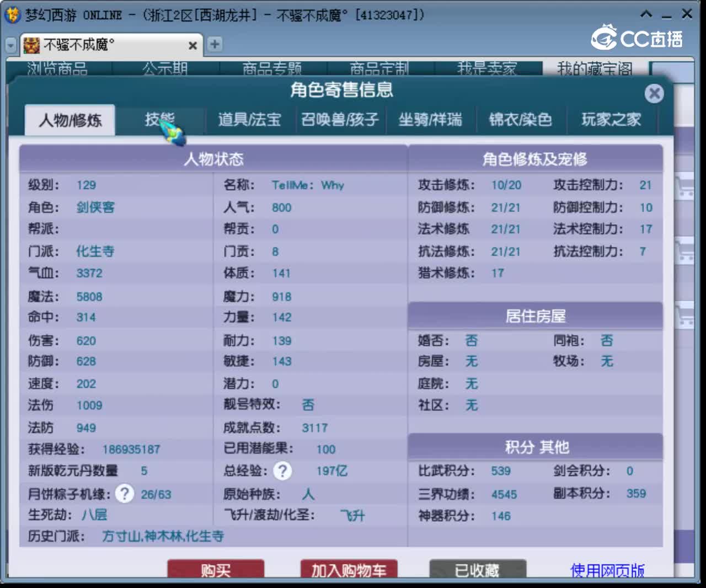Click the 级别 value 129

86,185
